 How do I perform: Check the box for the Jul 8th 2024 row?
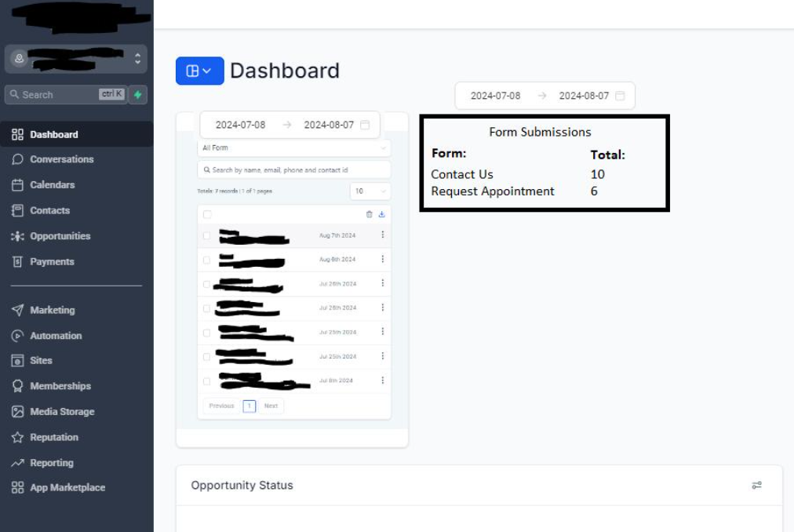point(206,381)
